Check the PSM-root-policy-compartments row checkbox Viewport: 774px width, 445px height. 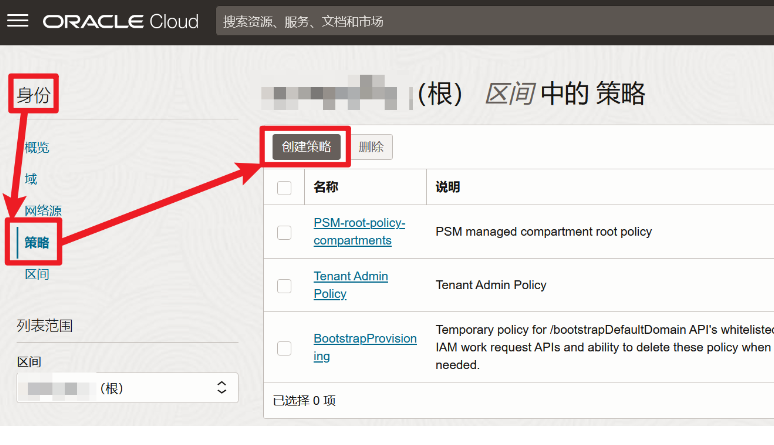click(285, 232)
